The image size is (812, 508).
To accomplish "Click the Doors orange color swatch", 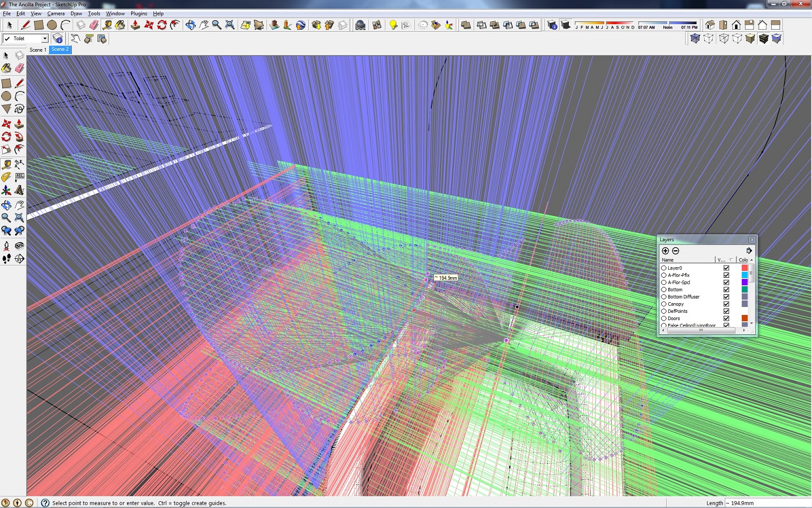I will coord(744,319).
